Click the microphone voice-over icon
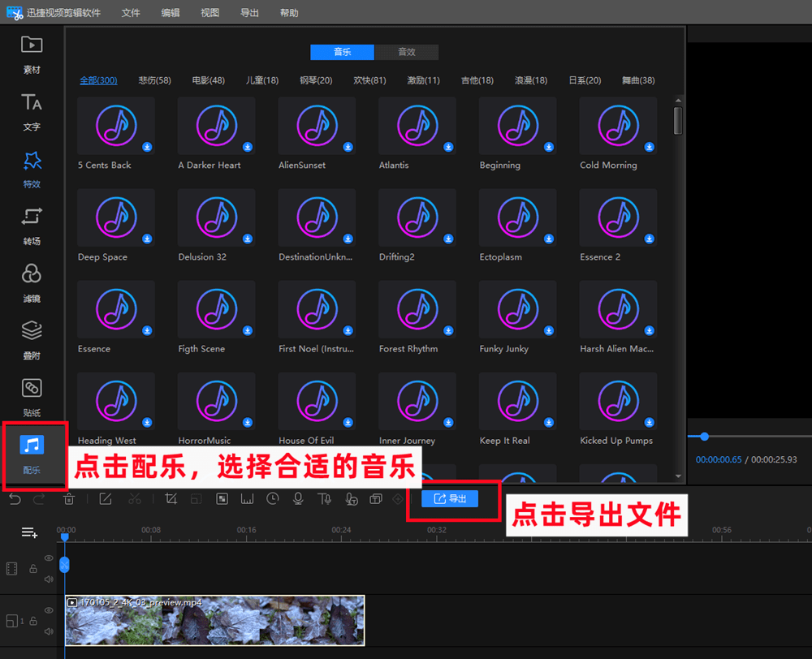 pos(298,499)
